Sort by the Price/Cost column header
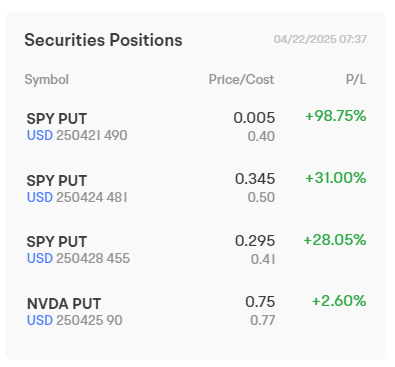 [241, 80]
